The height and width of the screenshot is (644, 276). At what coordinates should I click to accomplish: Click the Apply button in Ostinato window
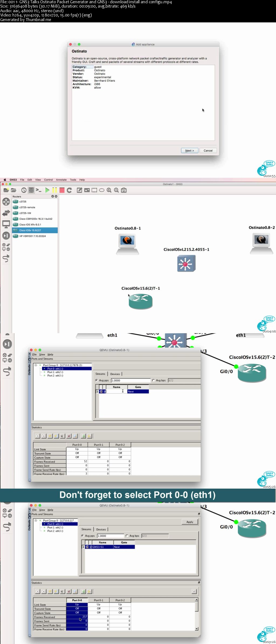(190, 522)
